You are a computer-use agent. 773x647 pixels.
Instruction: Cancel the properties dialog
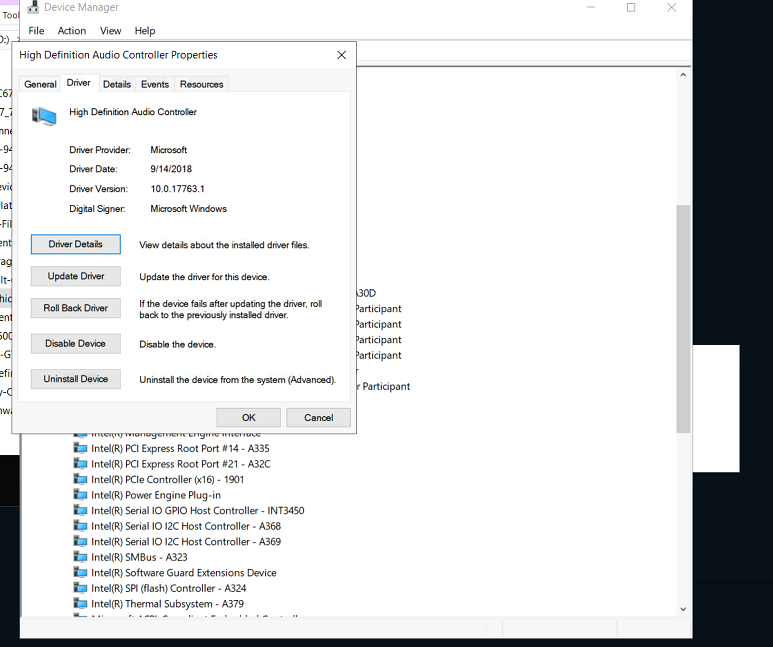pyautogui.click(x=318, y=418)
